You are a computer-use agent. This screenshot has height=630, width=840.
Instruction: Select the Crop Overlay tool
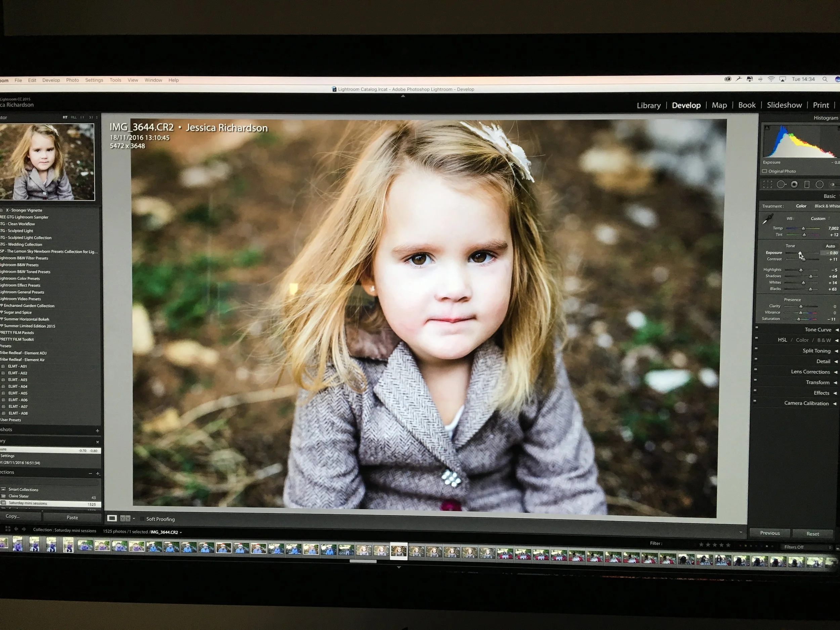767,184
